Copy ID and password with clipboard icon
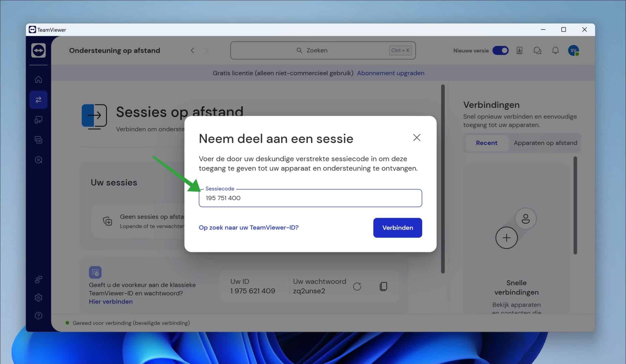The width and height of the screenshot is (626, 364). click(x=383, y=286)
